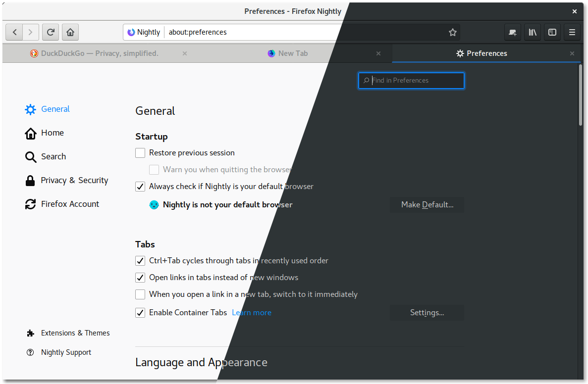The width and height of the screenshot is (588, 384).
Task: Open the Library toolbar icon
Action: (x=533, y=32)
